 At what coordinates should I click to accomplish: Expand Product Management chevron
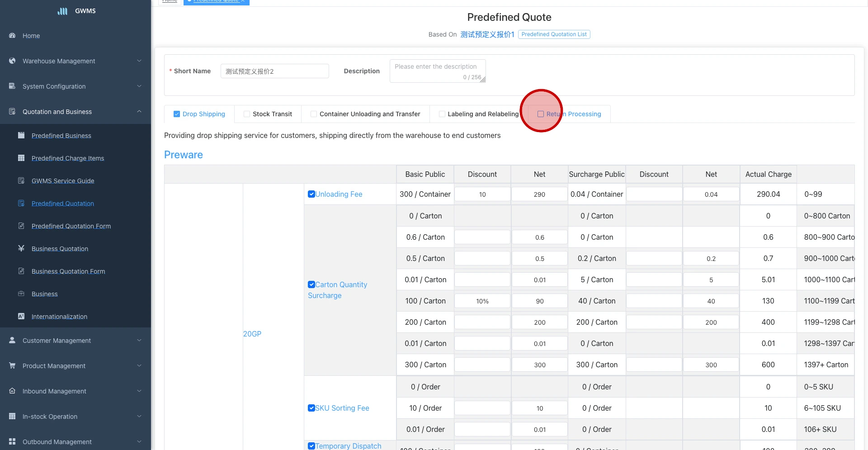coord(139,365)
